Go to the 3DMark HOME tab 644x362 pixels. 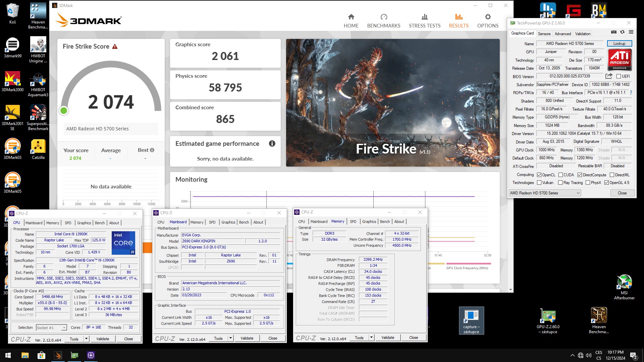pos(351,21)
